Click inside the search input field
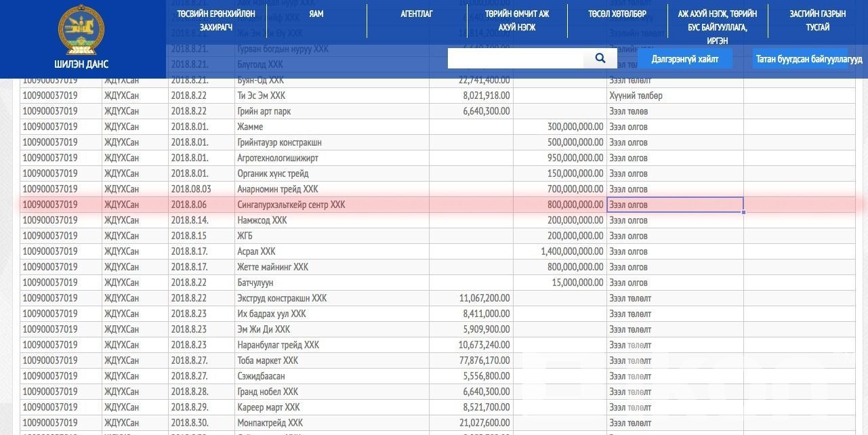This screenshot has width=868, height=435. [515, 59]
